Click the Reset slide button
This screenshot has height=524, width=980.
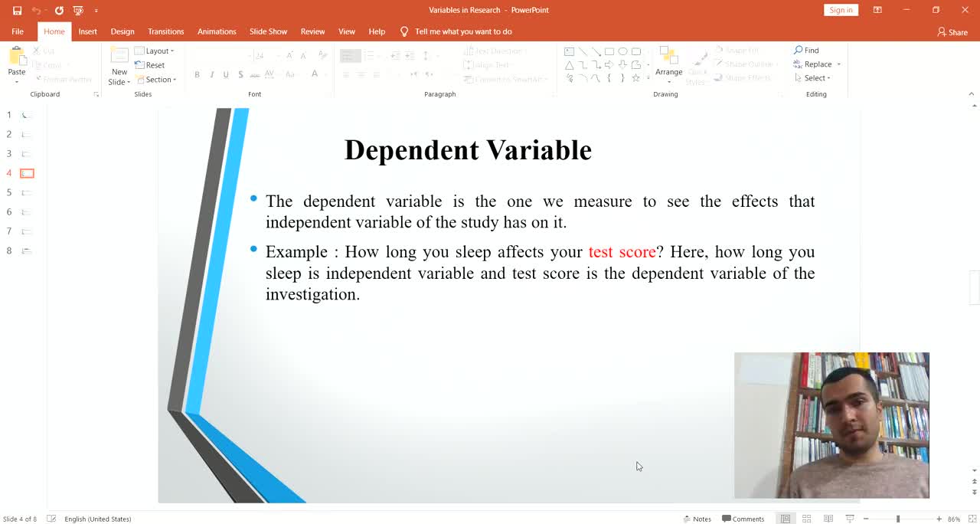click(x=150, y=65)
